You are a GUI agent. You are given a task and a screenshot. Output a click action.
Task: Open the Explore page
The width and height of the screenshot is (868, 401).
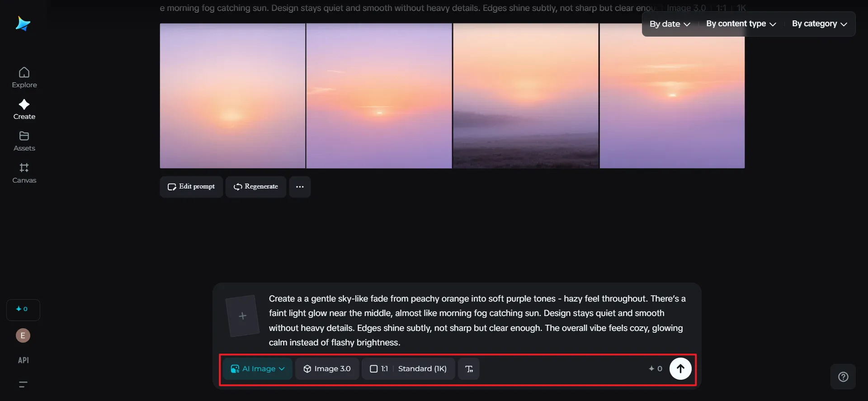pyautogui.click(x=24, y=78)
